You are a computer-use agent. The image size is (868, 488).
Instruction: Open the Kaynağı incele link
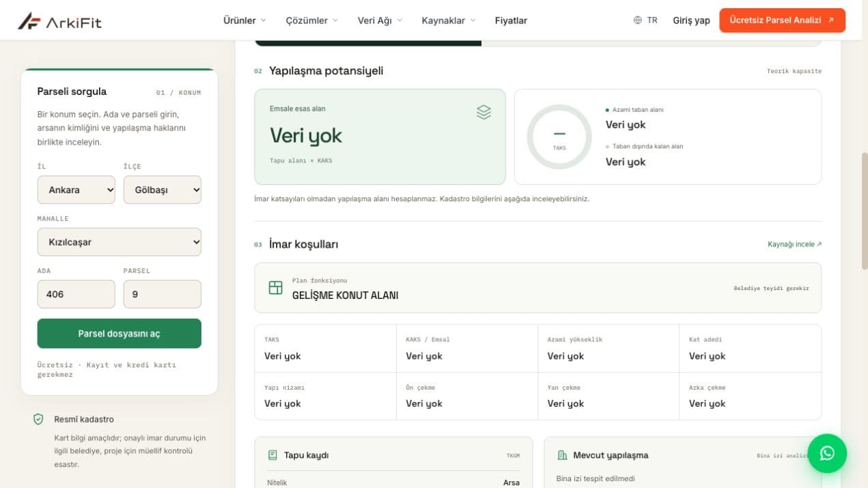point(794,244)
